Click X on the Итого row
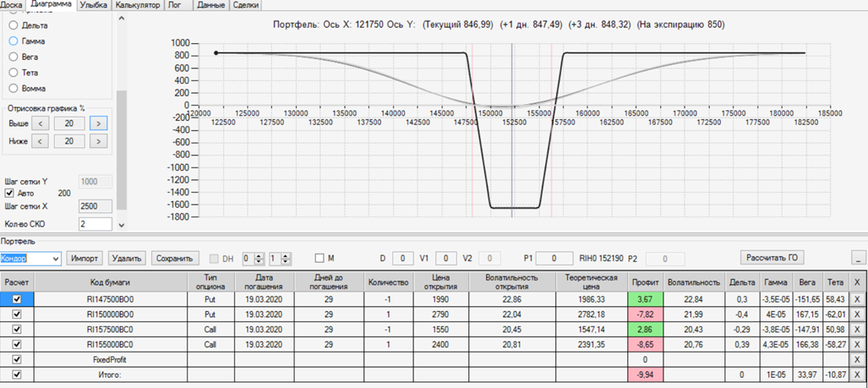Viewport: 868px width, 388px height. click(857, 374)
